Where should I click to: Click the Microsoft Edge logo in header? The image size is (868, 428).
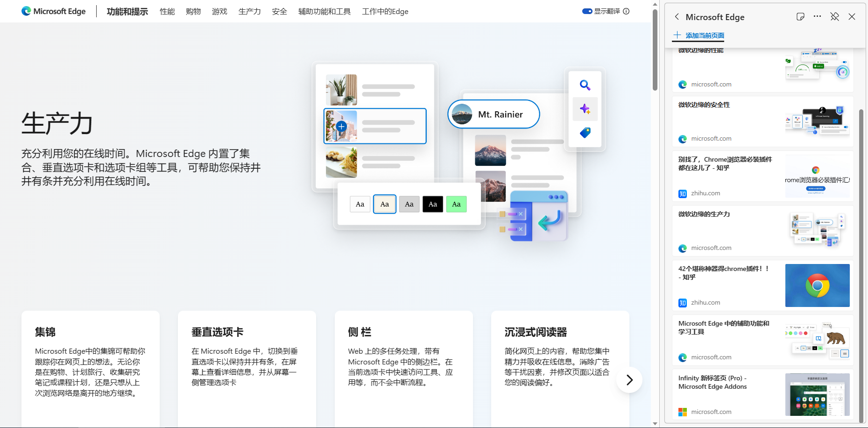coord(53,11)
